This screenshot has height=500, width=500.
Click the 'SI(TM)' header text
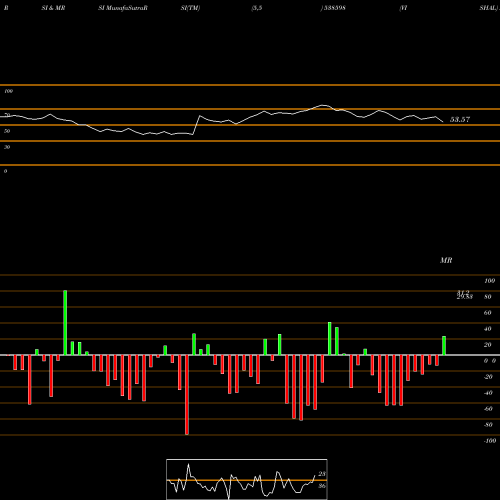pos(190,8)
